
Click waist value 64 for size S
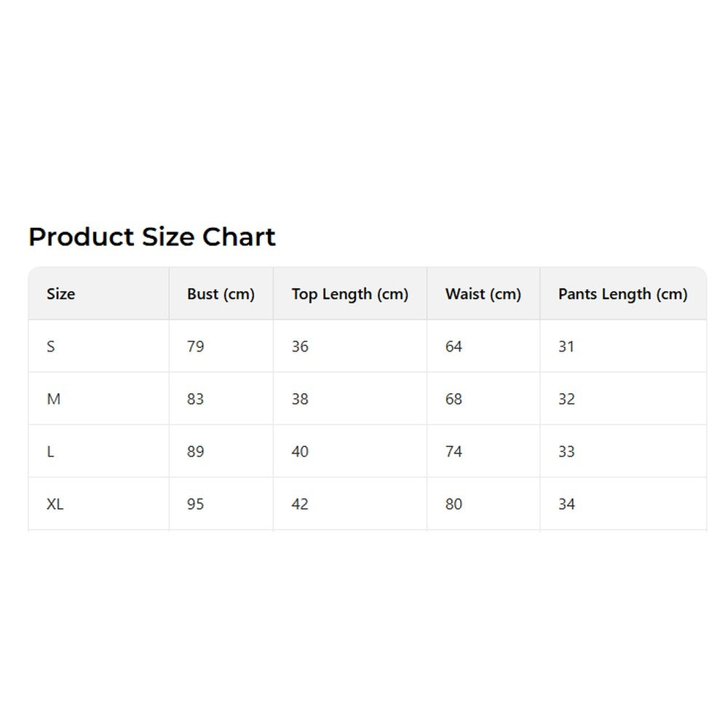(x=454, y=347)
